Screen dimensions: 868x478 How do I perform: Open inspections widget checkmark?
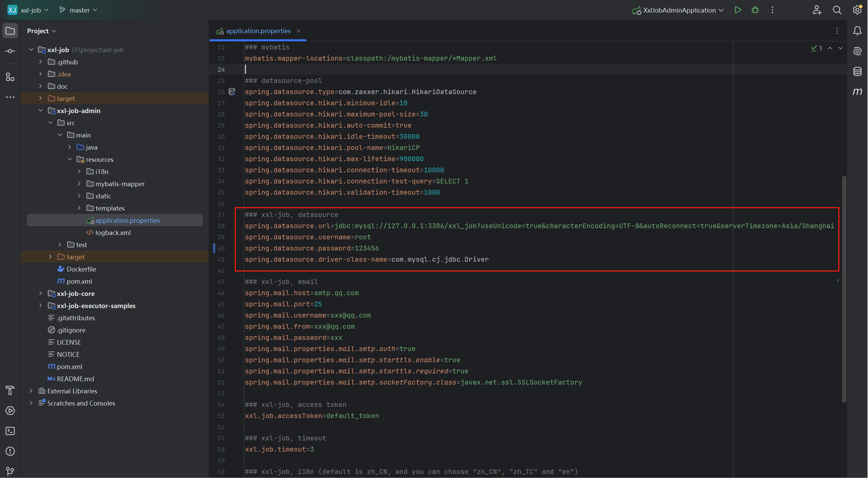coord(817,48)
